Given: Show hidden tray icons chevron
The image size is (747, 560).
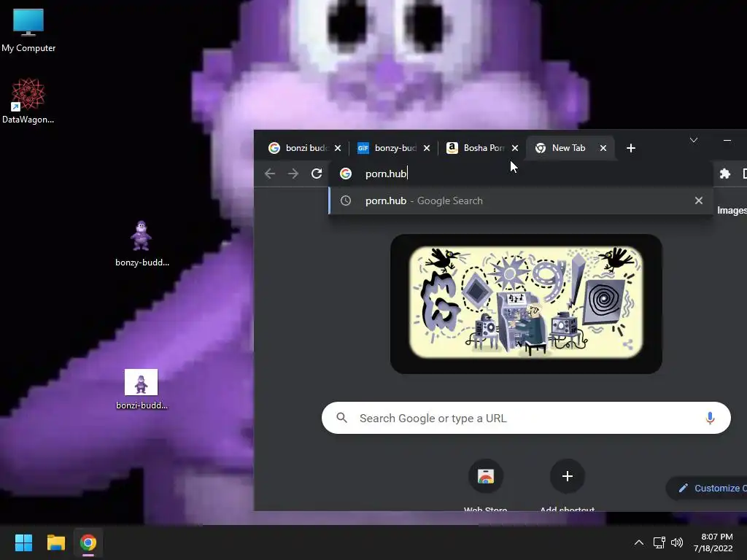Looking at the screenshot, I should pos(639,542).
